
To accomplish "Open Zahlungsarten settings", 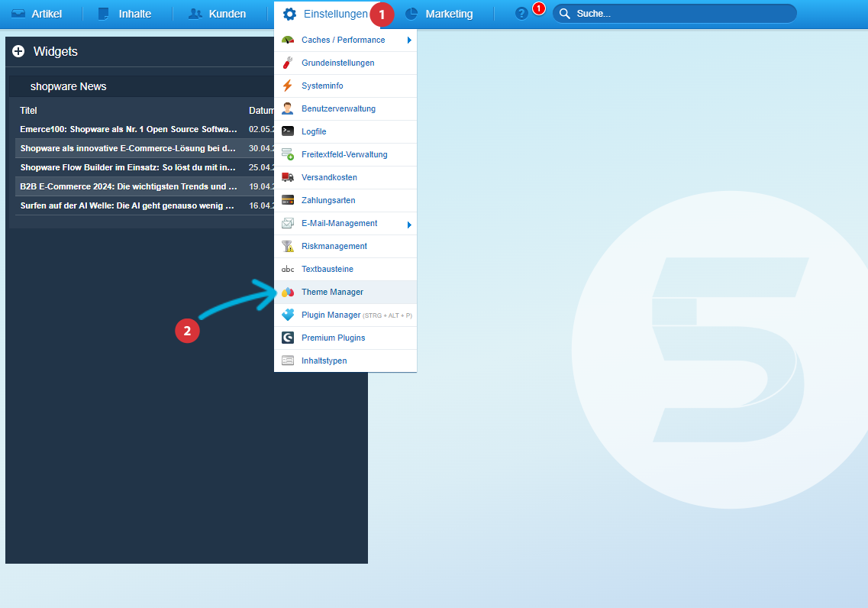I will [345, 200].
